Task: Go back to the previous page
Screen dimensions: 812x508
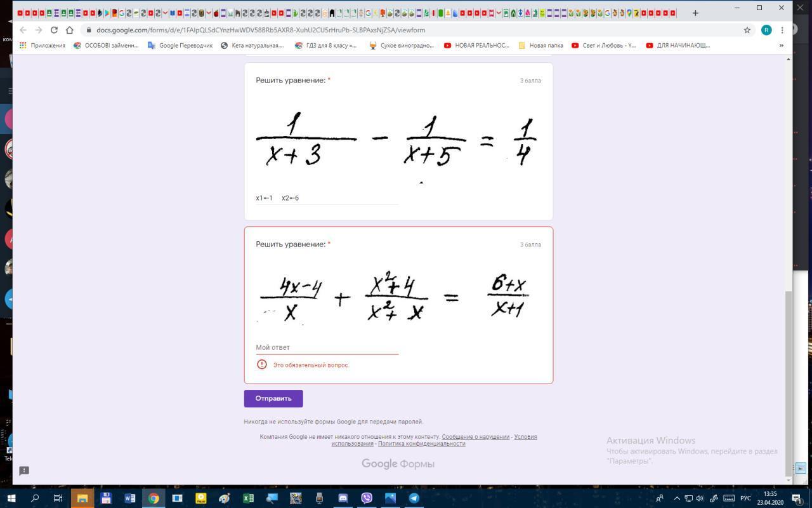Action: point(23,30)
